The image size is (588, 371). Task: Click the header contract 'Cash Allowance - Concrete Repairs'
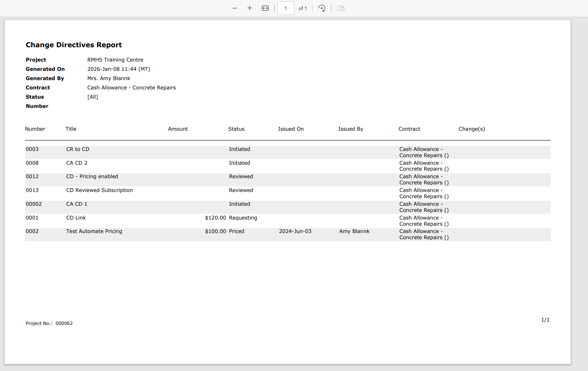point(131,87)
